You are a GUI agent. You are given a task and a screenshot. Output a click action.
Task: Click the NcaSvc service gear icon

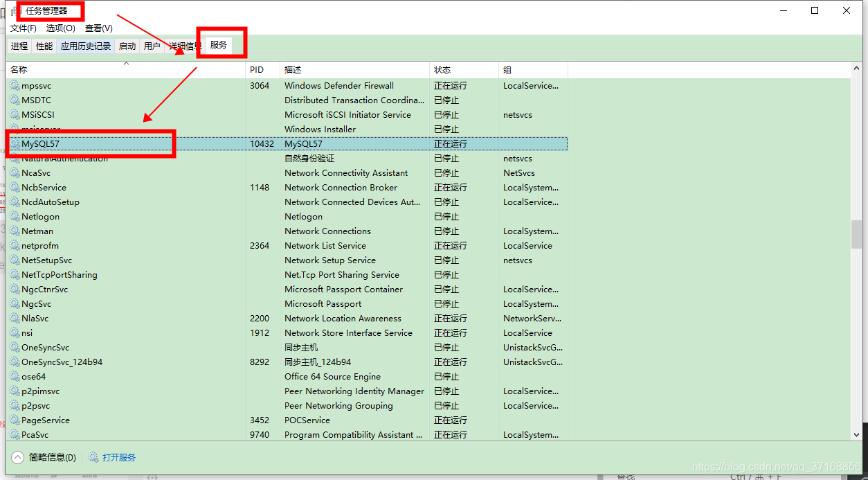click(15, 173)
